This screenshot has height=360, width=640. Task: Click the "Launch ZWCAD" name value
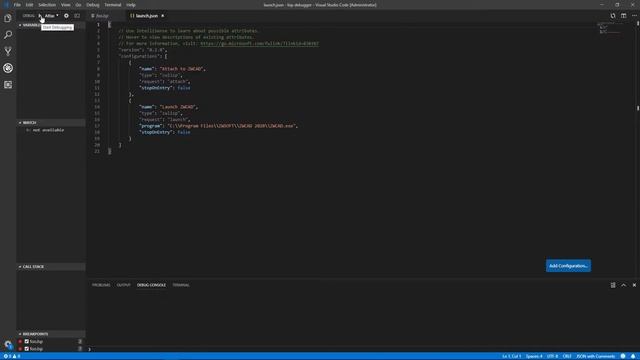(178, 107)
